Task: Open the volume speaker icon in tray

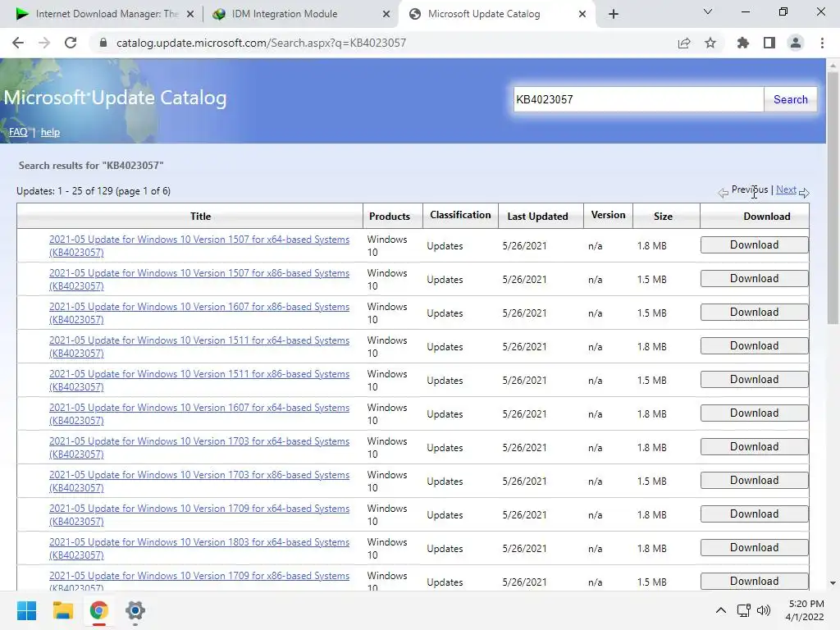Action: pyautogui.click(x=764, y=610)
